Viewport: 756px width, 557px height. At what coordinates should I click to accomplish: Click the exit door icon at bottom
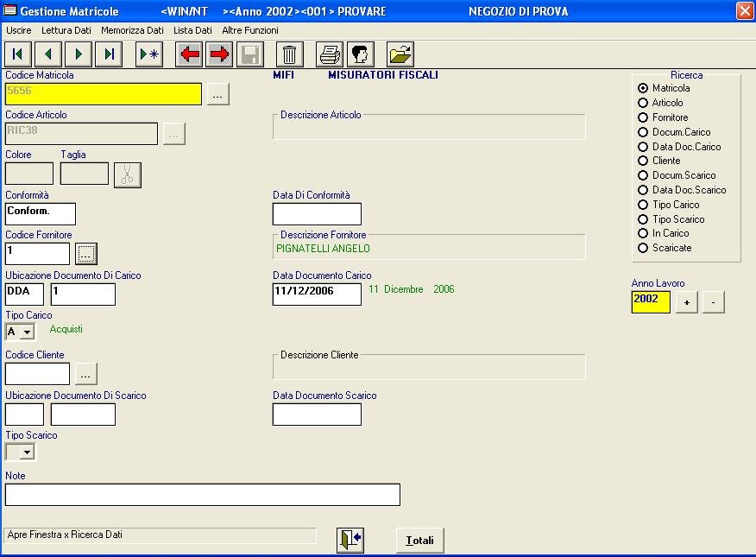pos(350,541)
